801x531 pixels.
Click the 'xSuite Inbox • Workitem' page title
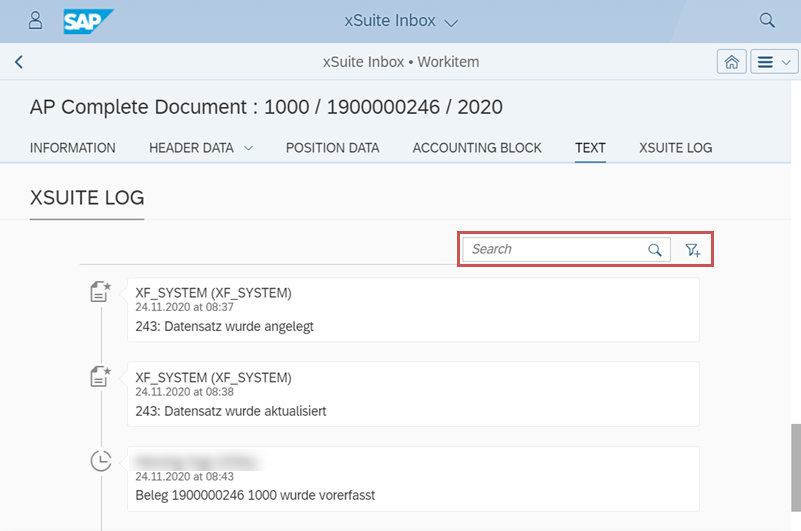[401, 62]
